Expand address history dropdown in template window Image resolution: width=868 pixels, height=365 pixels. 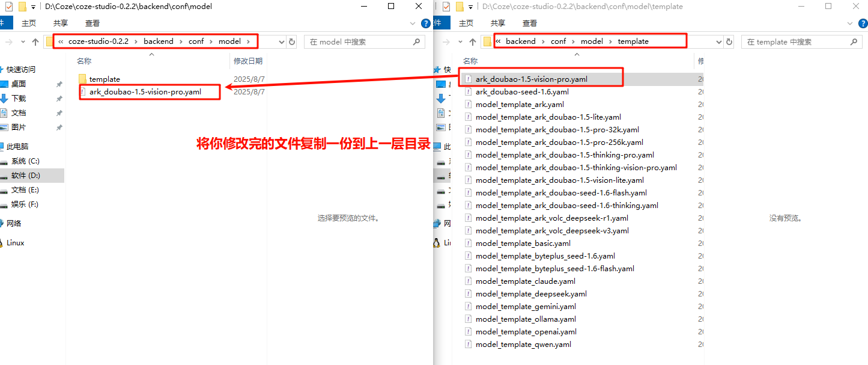[x=719, y=42]
